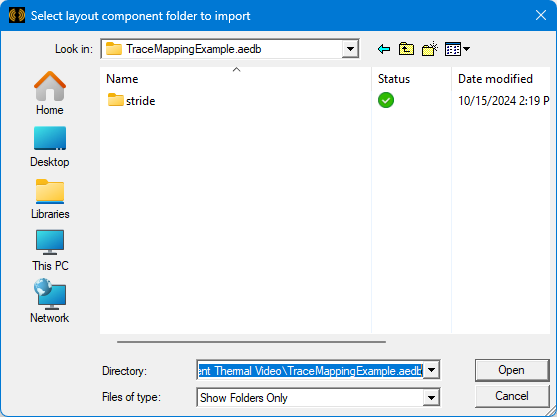Click the Directory path text field

click(310, 370)
